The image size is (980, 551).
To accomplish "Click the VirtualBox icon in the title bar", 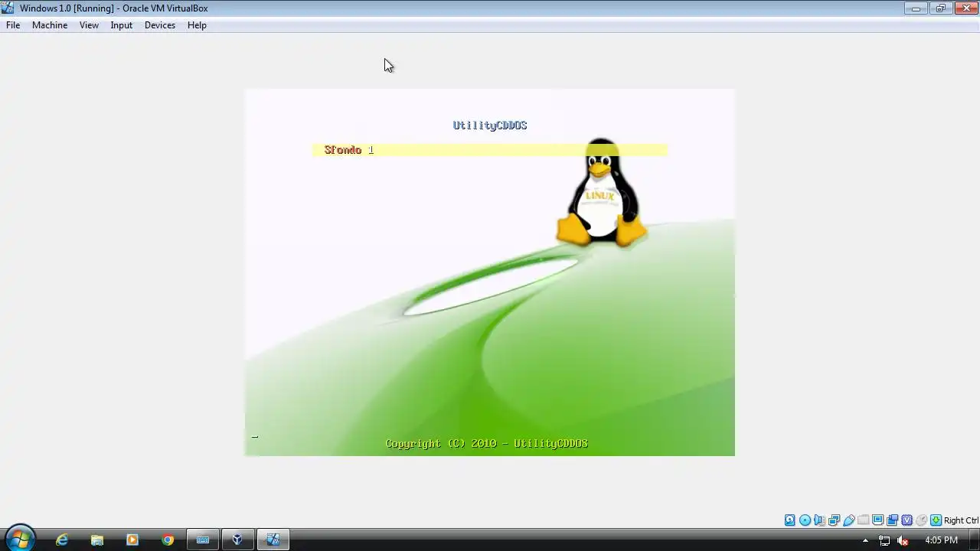I will pyautogui.click(x=8, y=8).
